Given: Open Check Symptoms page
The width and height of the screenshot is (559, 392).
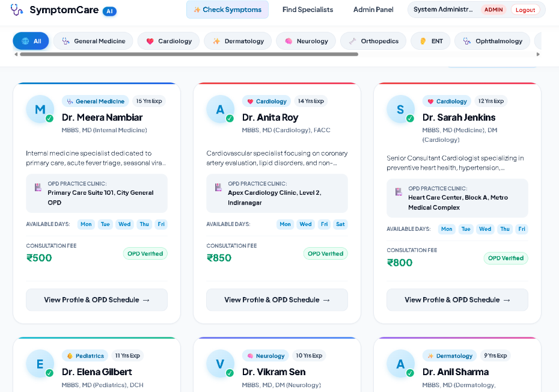Looking at the screenshot, I should pos(227,10).
